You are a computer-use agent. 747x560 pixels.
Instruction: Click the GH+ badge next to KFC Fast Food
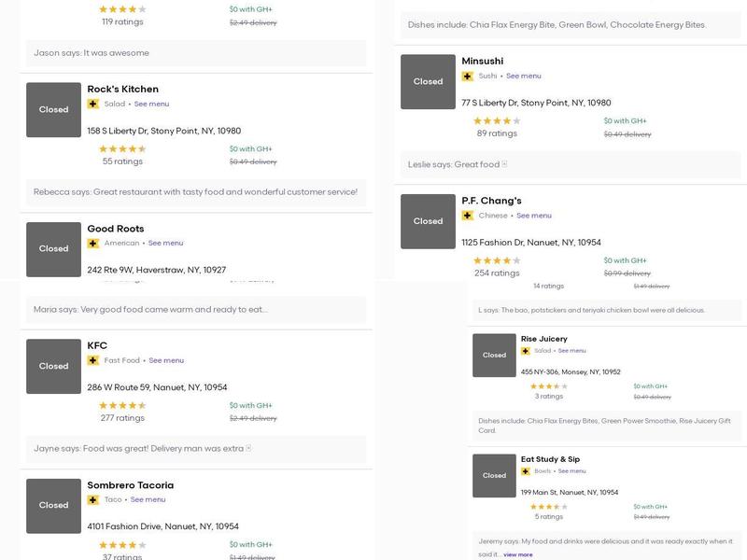[93, 360]
